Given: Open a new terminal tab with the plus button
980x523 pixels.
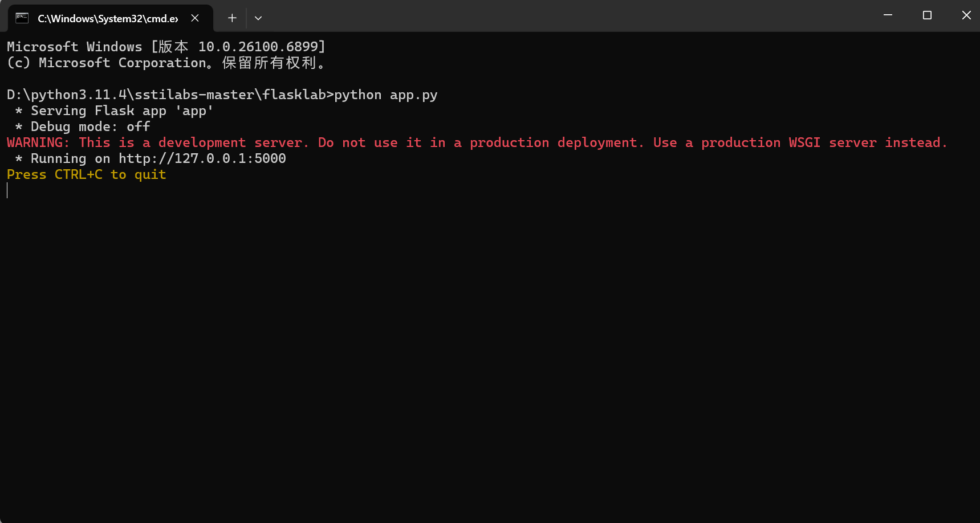Looking at the screenshot, I should [x=231, y=18].
